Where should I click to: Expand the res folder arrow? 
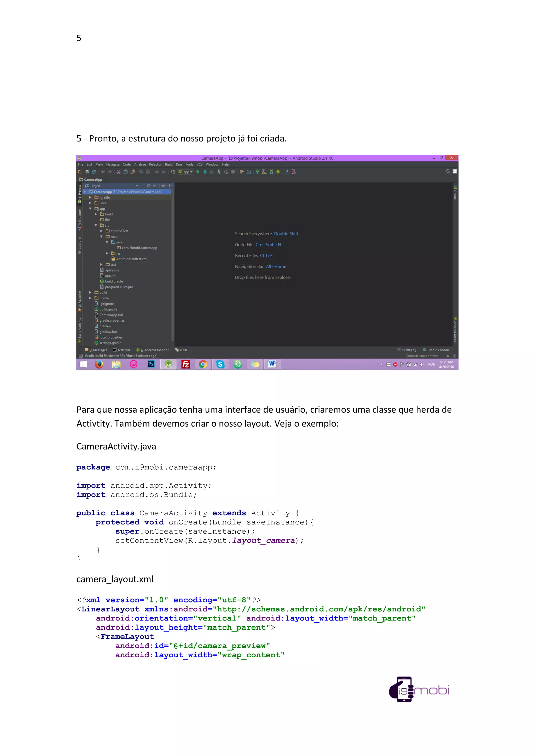coord(107,253)
